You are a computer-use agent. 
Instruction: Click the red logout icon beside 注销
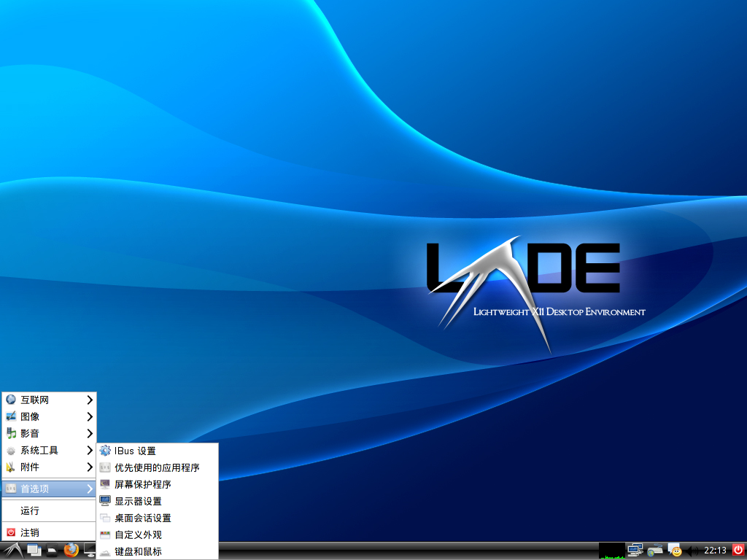point(11,533)
